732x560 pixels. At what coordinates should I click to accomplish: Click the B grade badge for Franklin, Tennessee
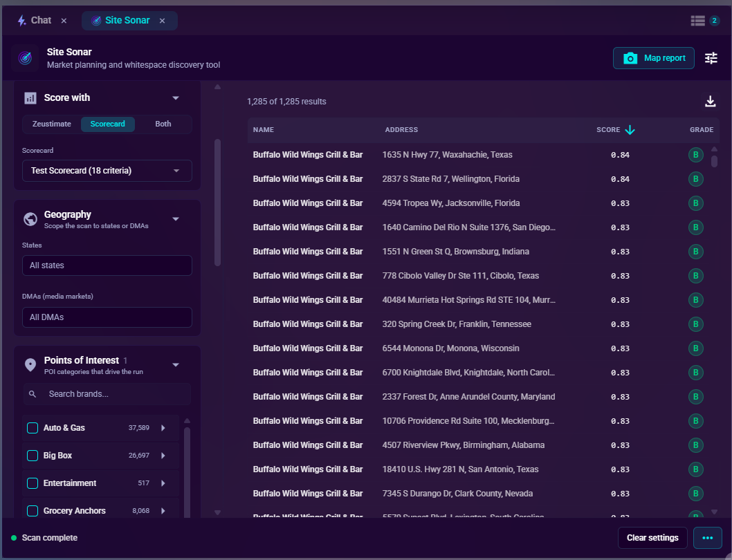click(x=695, y=324)
